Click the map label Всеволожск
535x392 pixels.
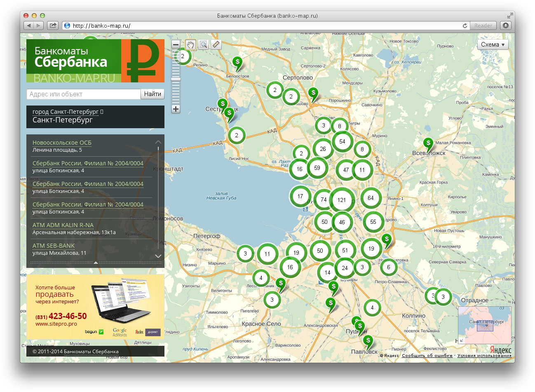click(429, 153)
